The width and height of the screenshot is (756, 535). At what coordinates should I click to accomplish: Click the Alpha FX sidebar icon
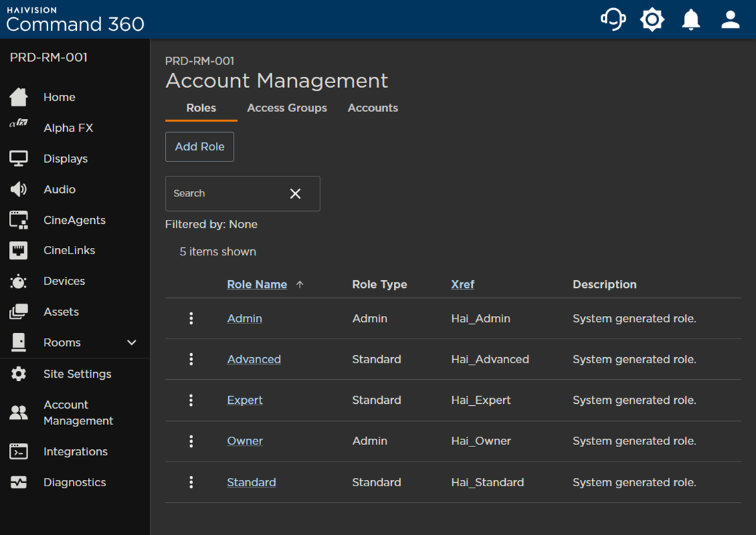point(19,123)
